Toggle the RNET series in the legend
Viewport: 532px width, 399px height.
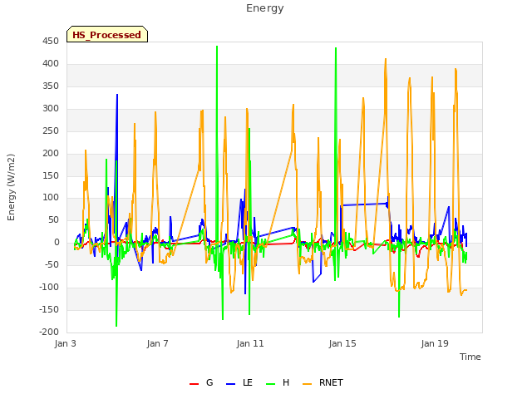point(323,382)
